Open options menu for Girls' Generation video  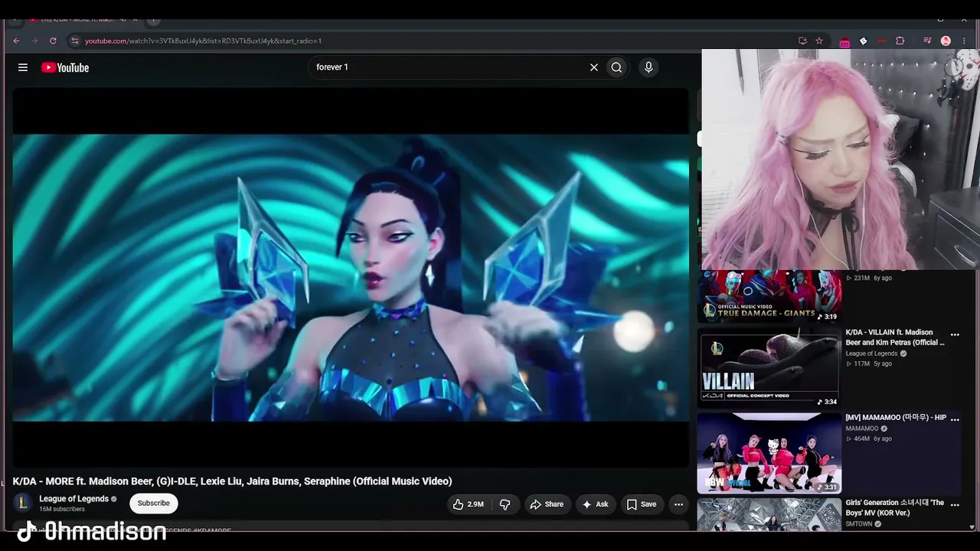coord(955,505)
